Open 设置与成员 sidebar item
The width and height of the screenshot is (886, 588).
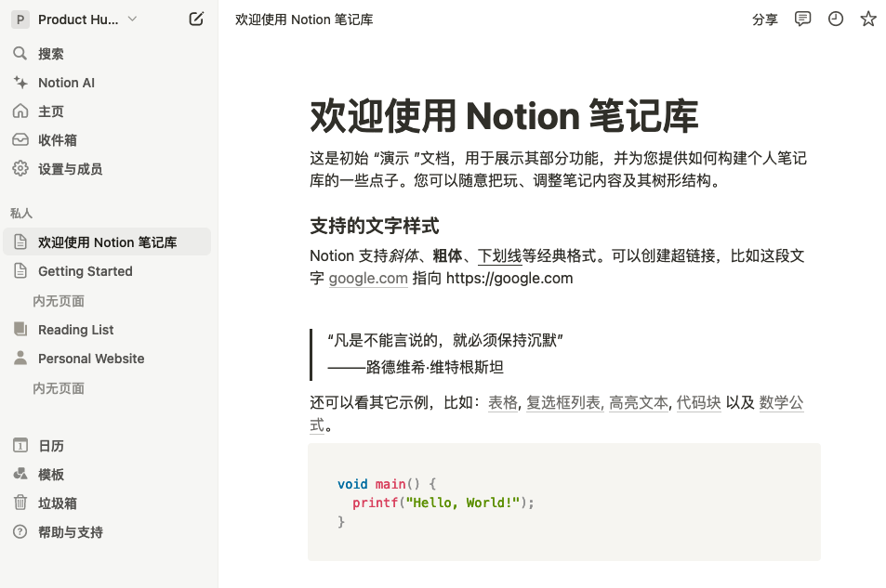[70, 169]
